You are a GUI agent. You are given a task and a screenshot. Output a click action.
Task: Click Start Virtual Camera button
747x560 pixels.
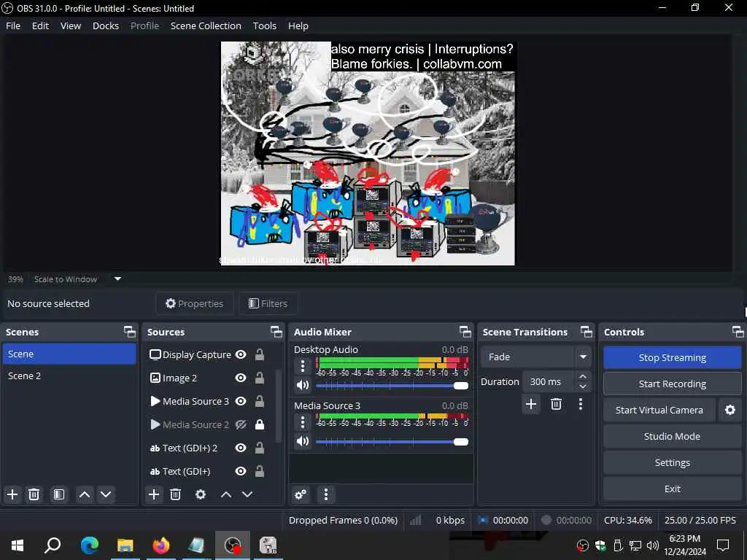659,410
